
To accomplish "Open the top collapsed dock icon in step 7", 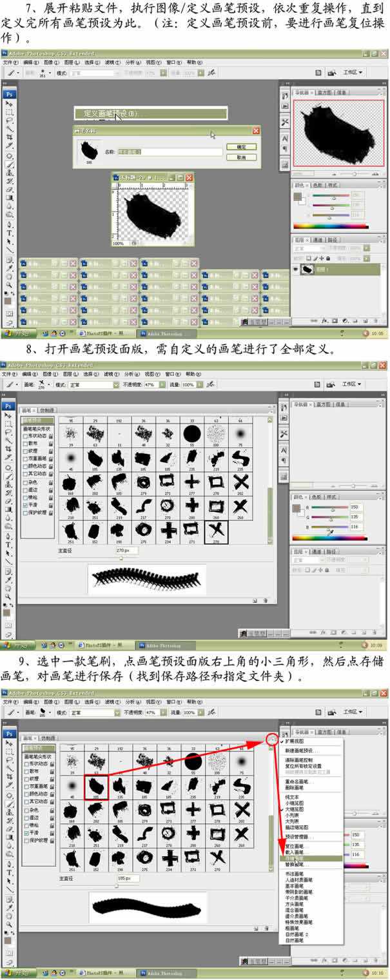I will [285, 95].
